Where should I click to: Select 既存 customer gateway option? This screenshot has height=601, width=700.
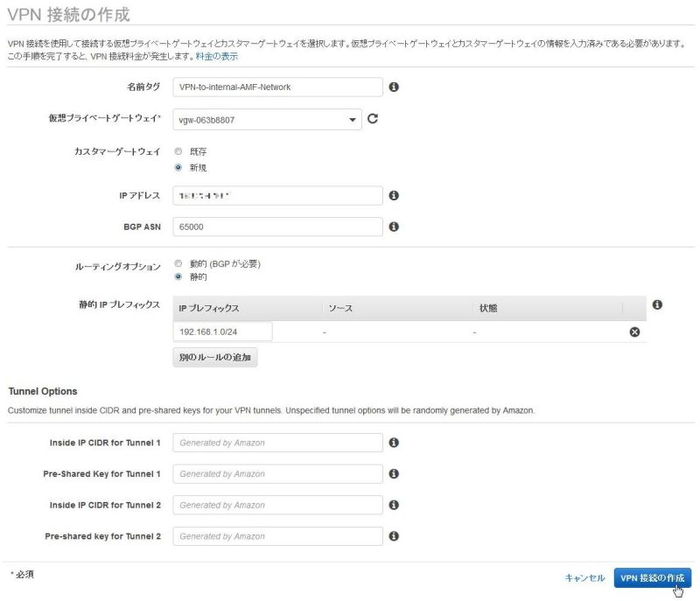coord(178,151)
